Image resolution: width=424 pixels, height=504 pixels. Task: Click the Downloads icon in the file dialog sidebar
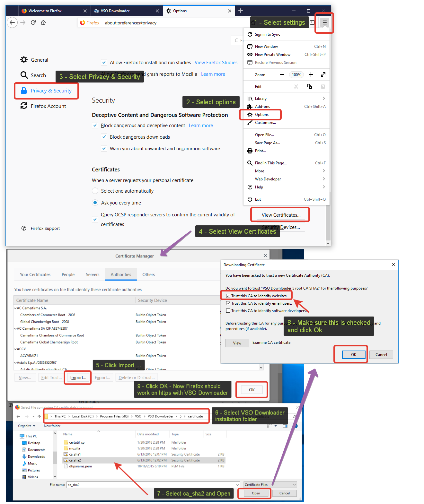pyautogui.click(x=24, y=456)
